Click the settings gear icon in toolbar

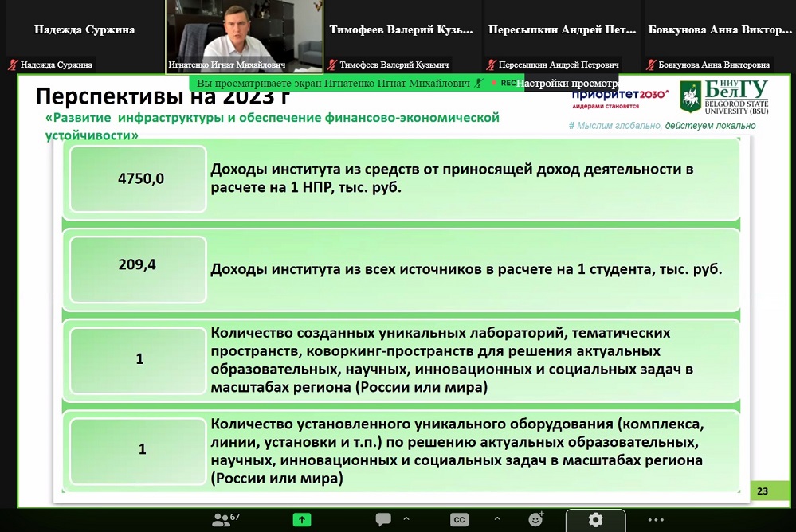(595, 519)
